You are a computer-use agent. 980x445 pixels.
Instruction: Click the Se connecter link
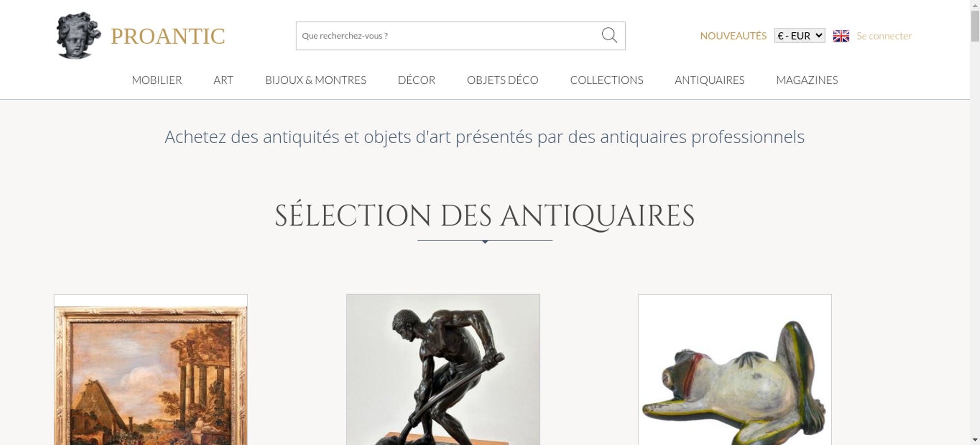point(884,36)
